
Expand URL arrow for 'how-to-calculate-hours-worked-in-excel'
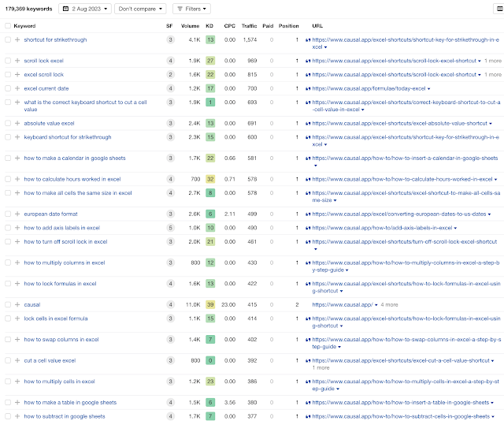click(495, 179)
